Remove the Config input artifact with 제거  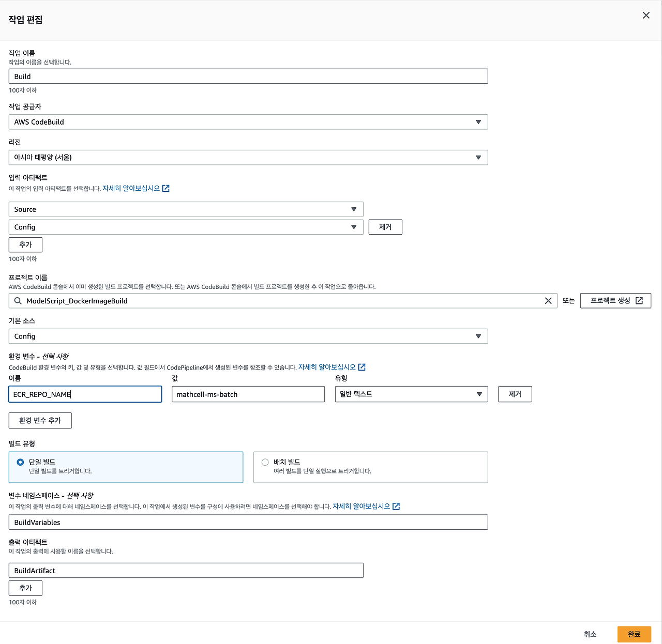385,227
